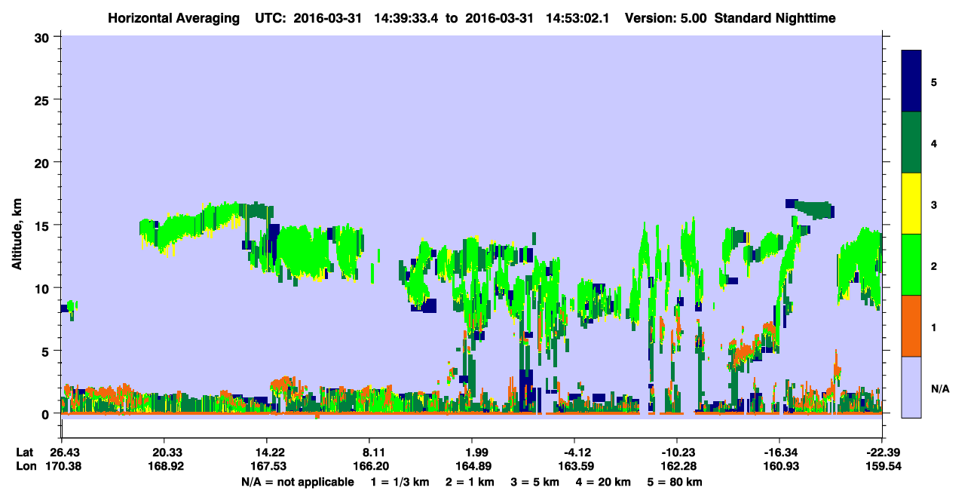Viewport: 980px width, 503px height.
Task: Click the lavender N/A colorbar segment
Action: (911, 387)
